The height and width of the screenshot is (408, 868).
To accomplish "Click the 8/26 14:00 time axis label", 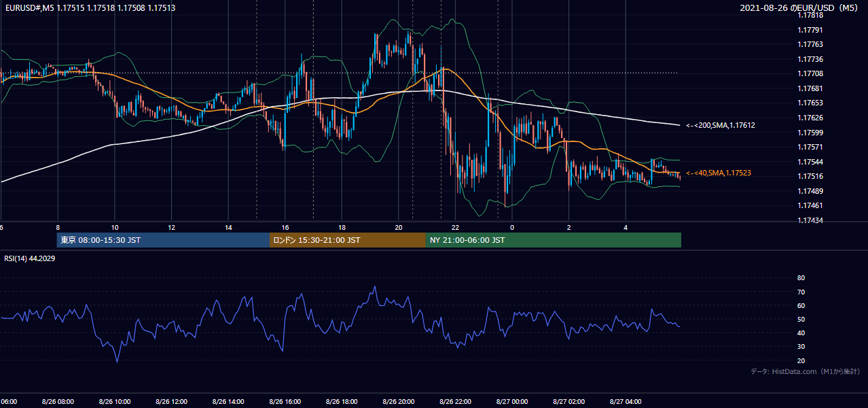I will tap(228, 402).
